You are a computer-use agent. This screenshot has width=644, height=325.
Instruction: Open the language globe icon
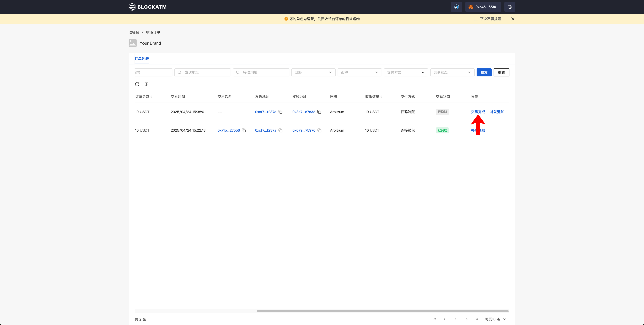tap(510, 7)
